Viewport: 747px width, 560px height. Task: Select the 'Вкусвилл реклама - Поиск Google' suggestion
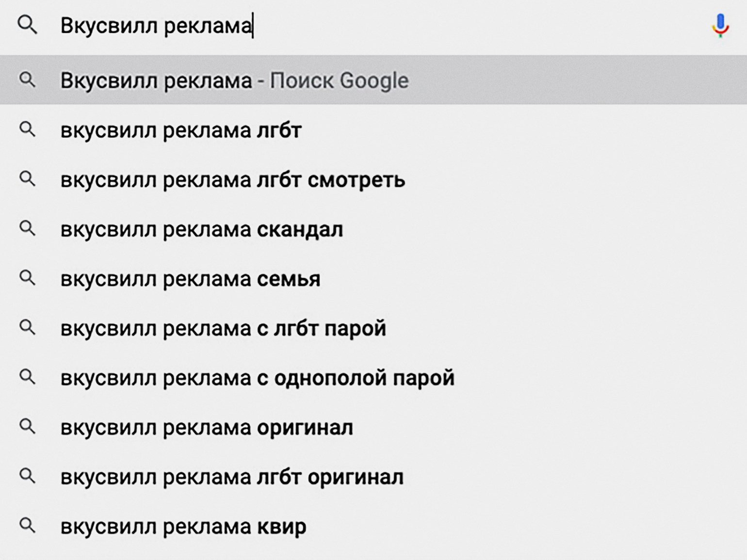[373, 80]
